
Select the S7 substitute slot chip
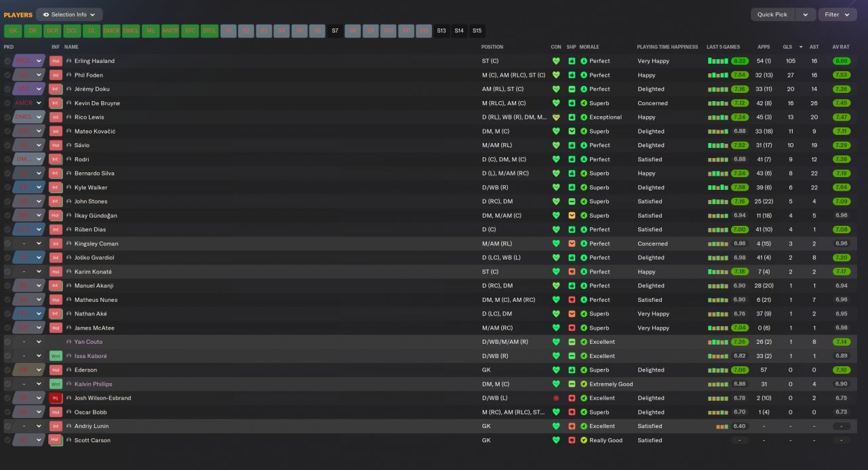pyautogui.click(x=334, y=31)
